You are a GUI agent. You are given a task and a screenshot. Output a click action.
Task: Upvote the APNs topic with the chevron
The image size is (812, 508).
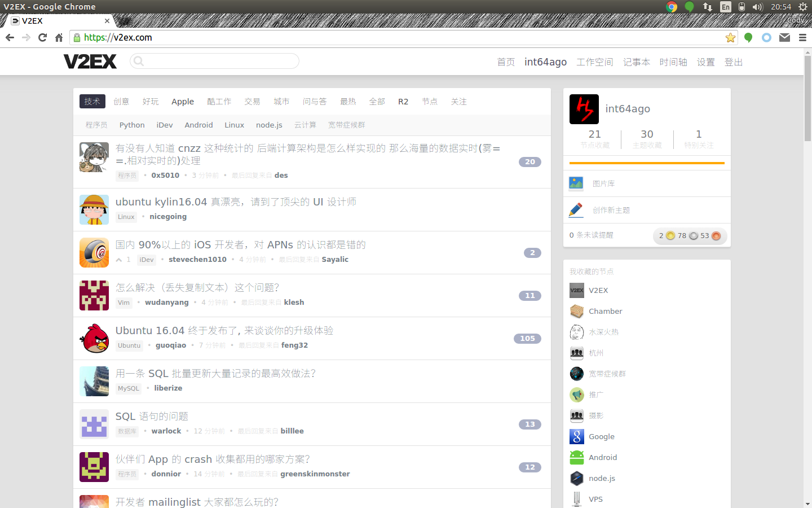119,260
